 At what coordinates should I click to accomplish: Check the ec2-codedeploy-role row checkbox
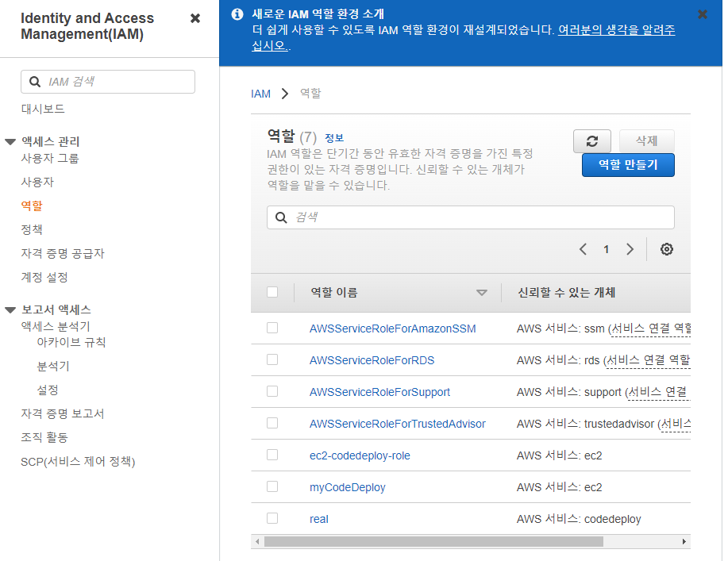pos(272,455)
